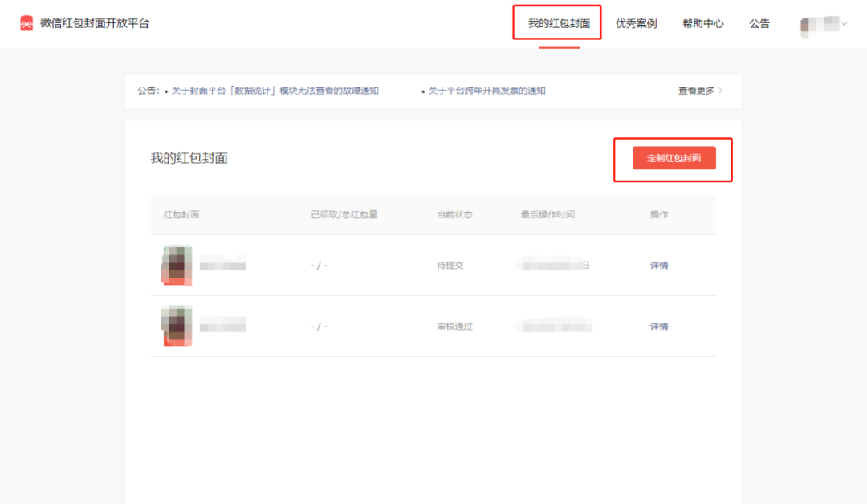Click the 公告 megaphone label in announcement bar
Screen dimensions: 867x504
147,91
